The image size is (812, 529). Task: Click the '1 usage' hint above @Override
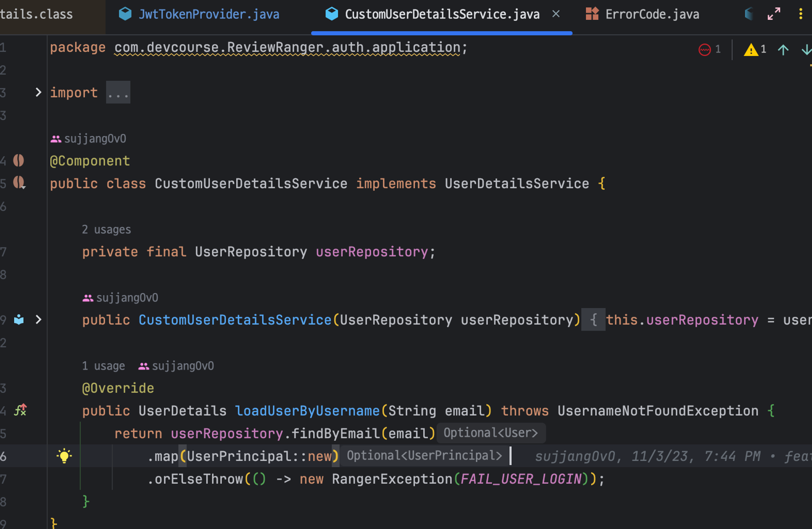click(103, 366)
